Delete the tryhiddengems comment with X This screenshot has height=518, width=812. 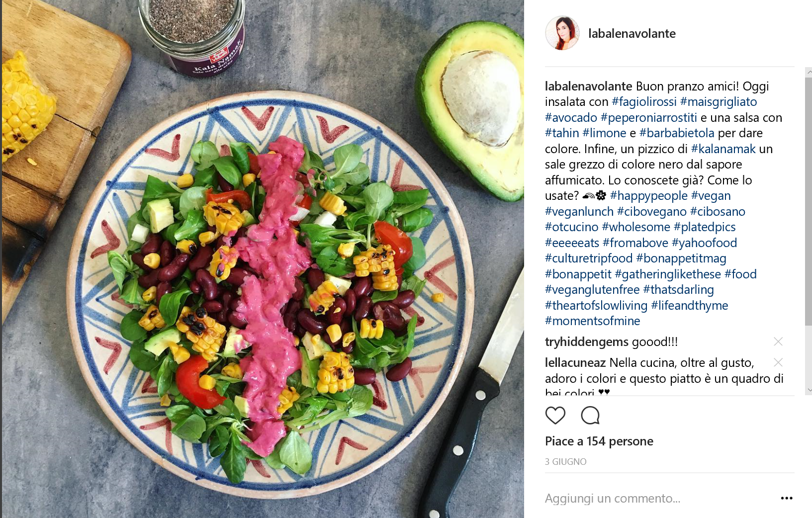[x=778, y=342]
